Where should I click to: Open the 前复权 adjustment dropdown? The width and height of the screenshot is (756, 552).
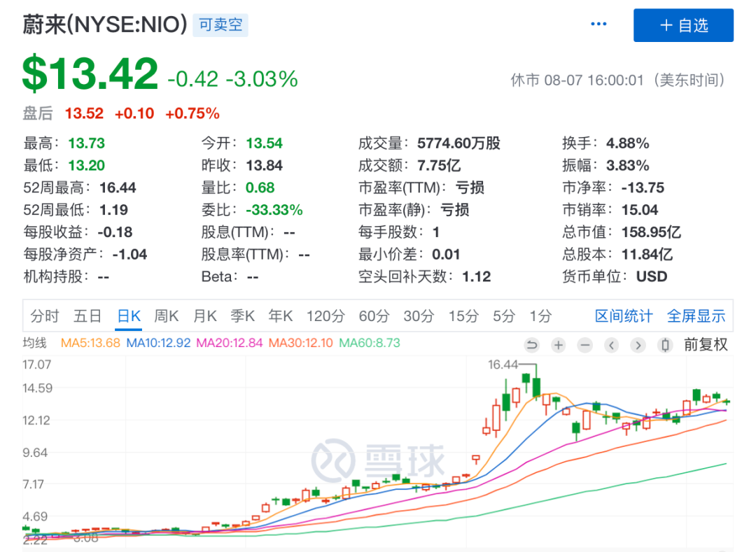click(706, 345)
